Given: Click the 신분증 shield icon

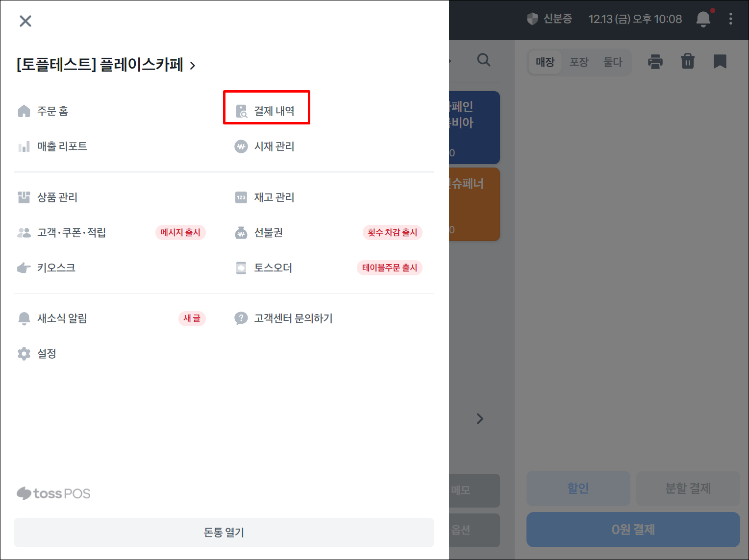Looking at the screenshot, I should [x=532, y=19].
